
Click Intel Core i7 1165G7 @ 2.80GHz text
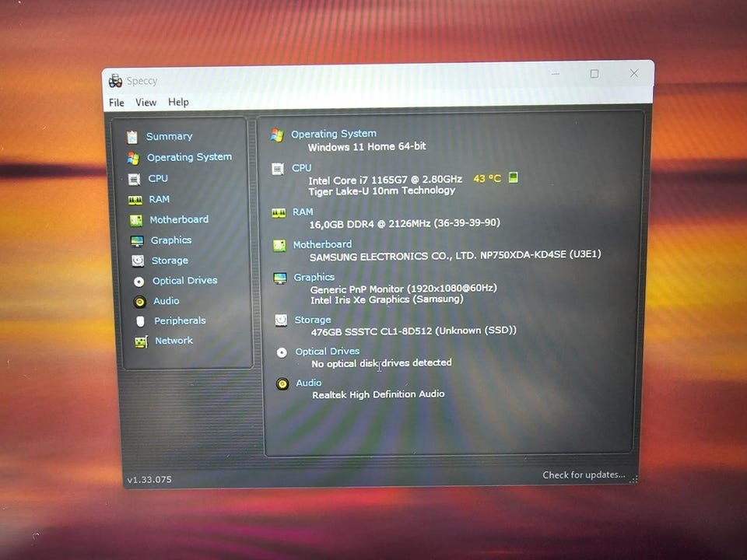pyautogui.click(x=385, y=180)
